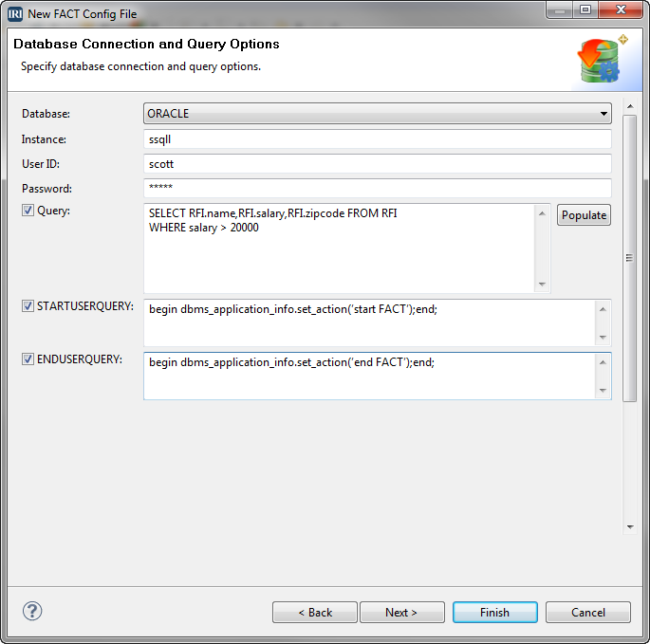Click the database wizard banner image
This screenshot has height=644, width=650.
(604, 59)
